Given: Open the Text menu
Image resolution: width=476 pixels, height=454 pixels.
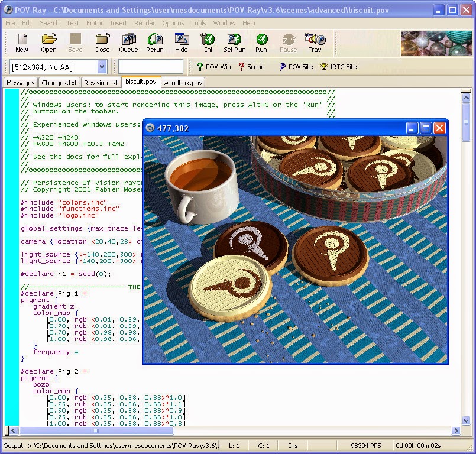Looking at the screenshot, I should (x=73, y=23).
